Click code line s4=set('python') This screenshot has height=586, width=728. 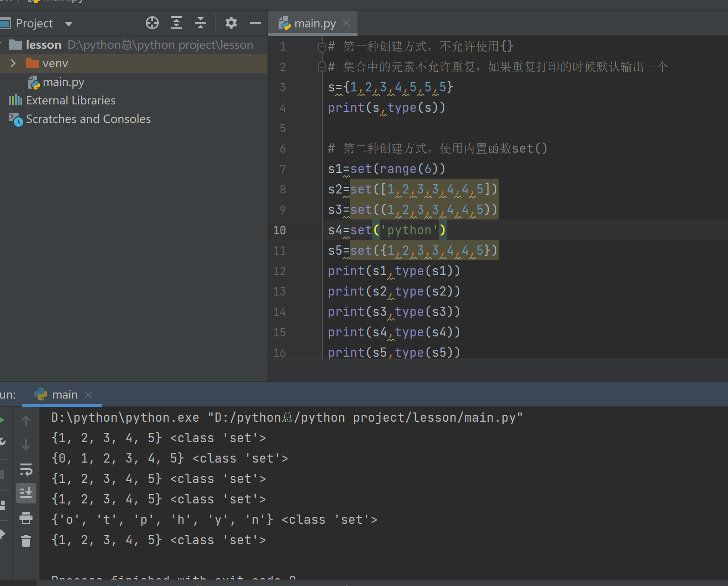[387, 230]
